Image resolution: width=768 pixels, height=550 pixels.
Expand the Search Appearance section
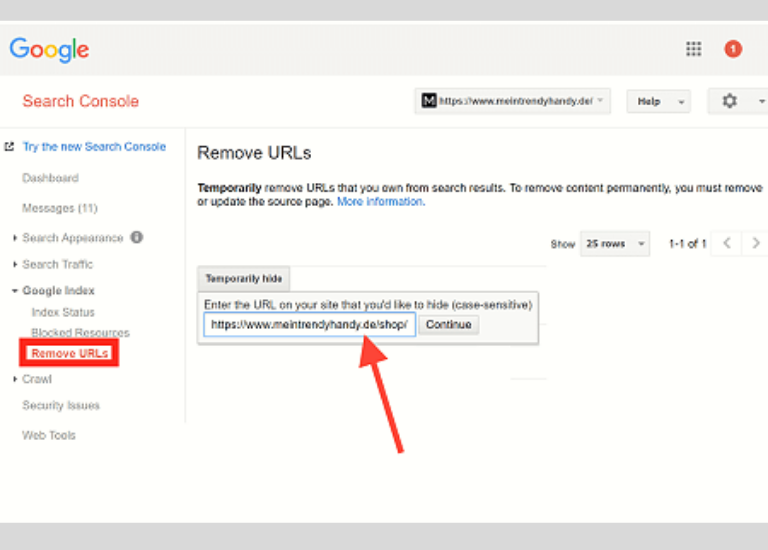(x=15, y=238)
